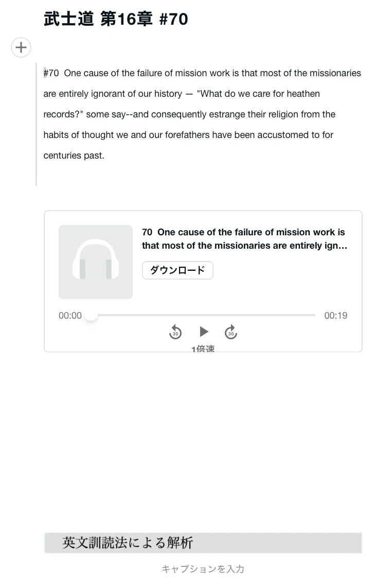Click the audio seek slider handle
Viewport: 392px width, 588px height.
91,316
